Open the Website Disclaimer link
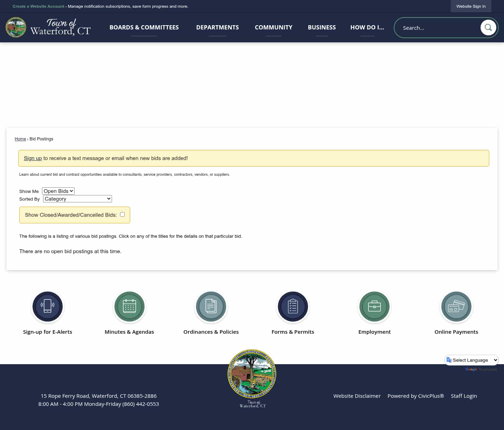This screenshot has width=504, height=430. point(357,396)
